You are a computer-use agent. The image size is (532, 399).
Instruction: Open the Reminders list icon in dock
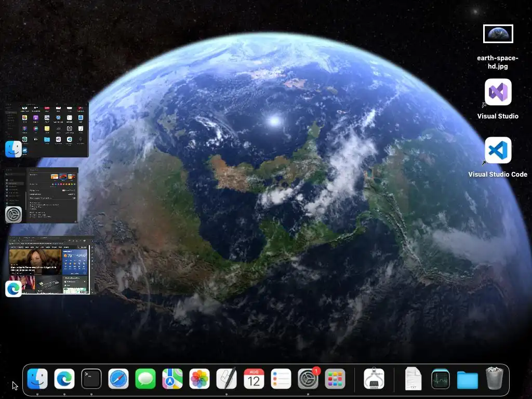click(281, 379)
